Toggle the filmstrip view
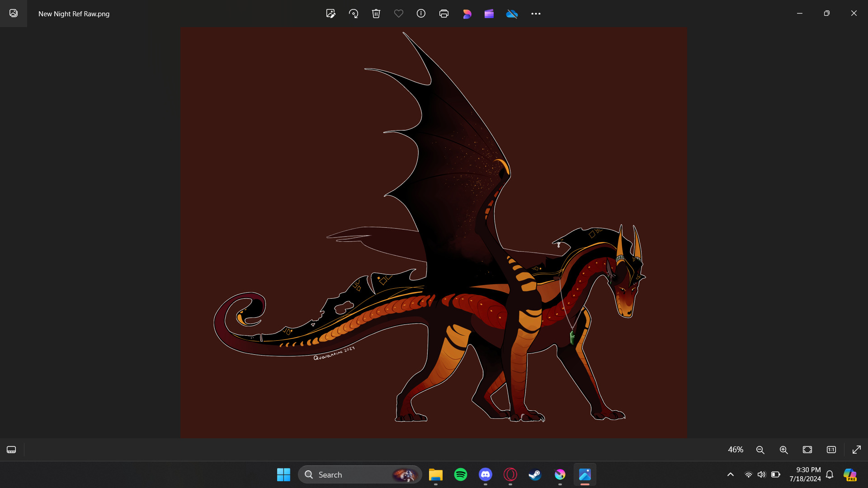This screenshot has height=488, width=868. pos(11,450)
